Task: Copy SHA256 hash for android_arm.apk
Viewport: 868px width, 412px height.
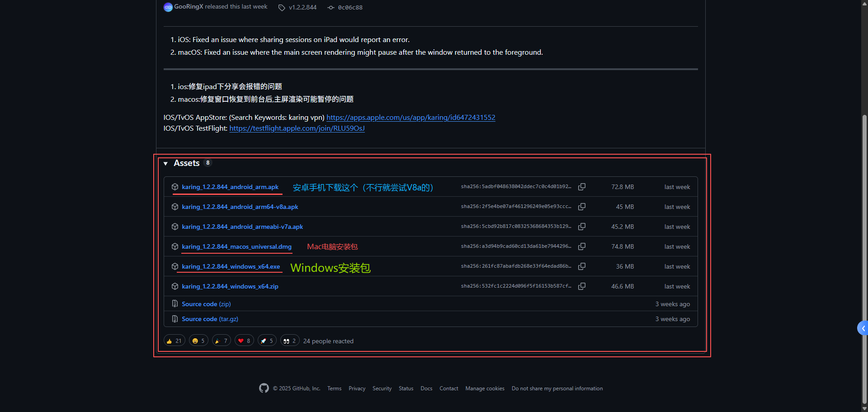Action: point(582,187)
